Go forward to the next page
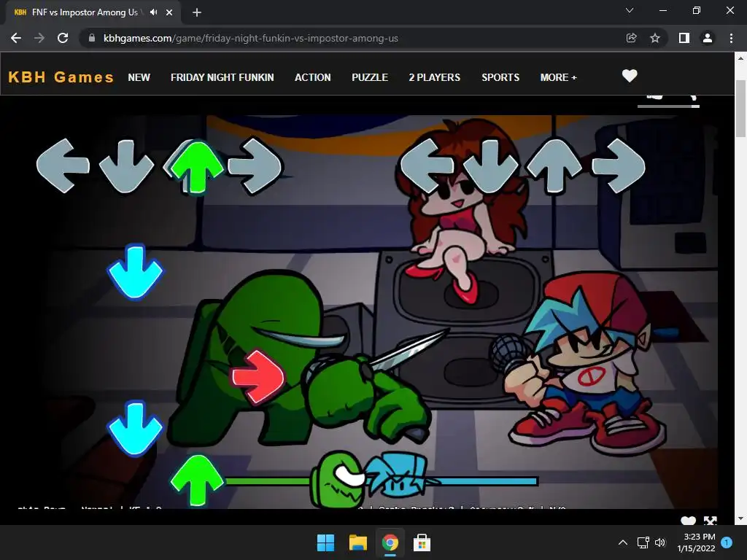This screenshot has height=560, width=747. 39,38
